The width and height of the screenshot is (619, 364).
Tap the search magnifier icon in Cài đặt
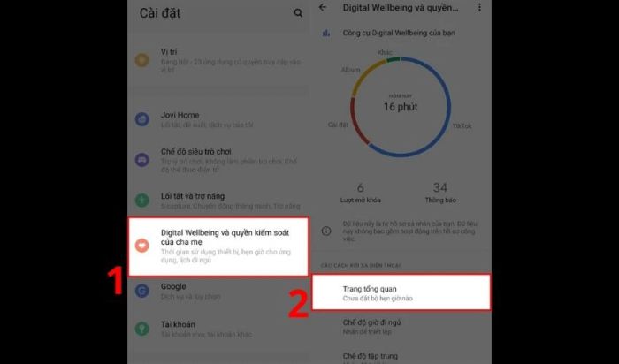click(x=298, y=13)
